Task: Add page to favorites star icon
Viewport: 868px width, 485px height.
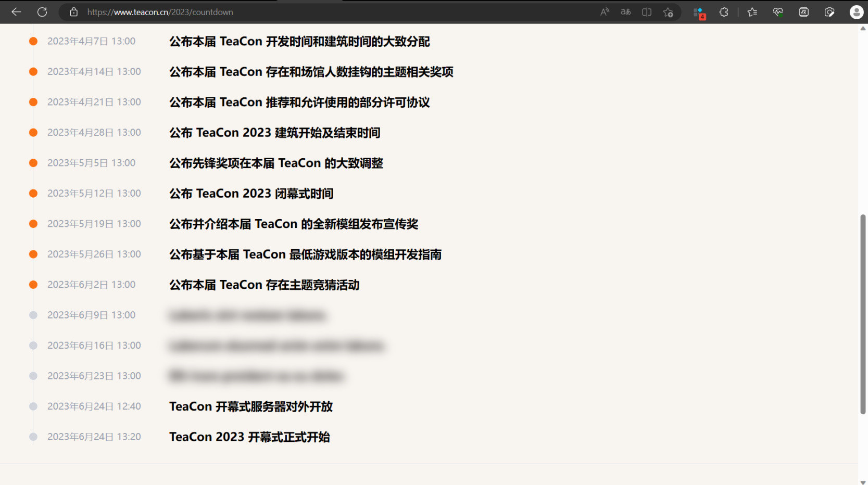Action: coord(668,12)
